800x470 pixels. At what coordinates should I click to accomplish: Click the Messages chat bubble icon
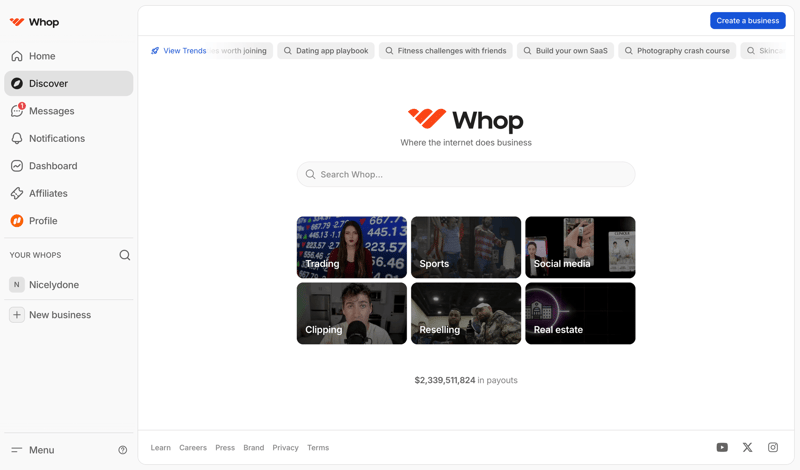point(17,111)
